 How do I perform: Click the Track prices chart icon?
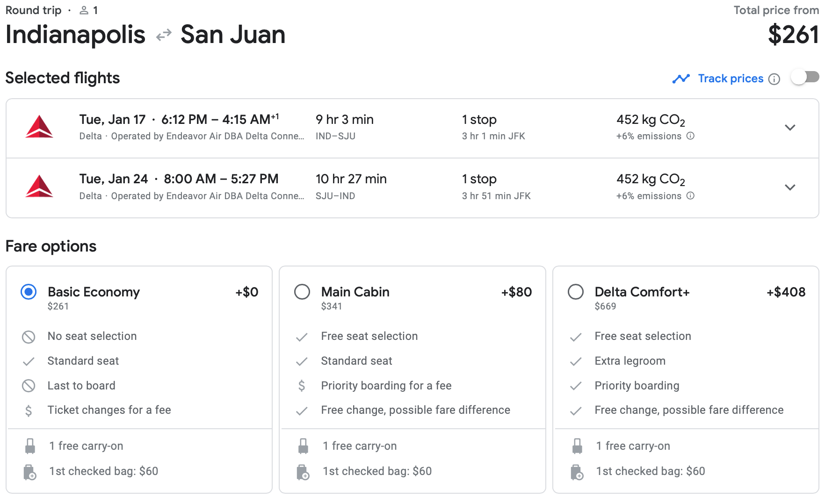[681, 79]
